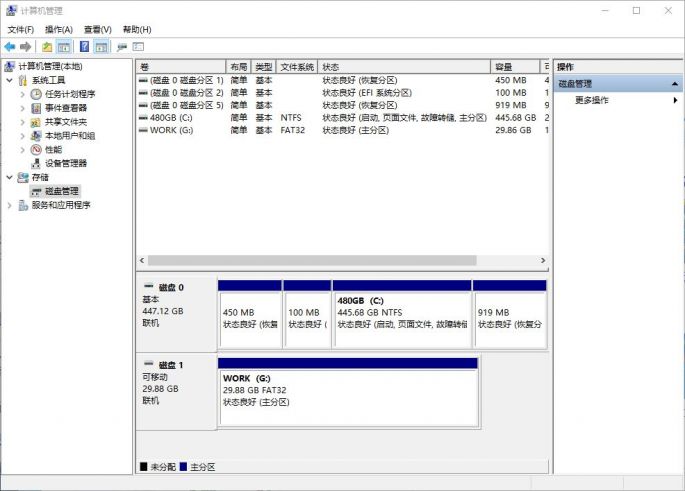685x491 pixels.
Task: Click the Capacity (容量) column header
Action: click(515, 67)
